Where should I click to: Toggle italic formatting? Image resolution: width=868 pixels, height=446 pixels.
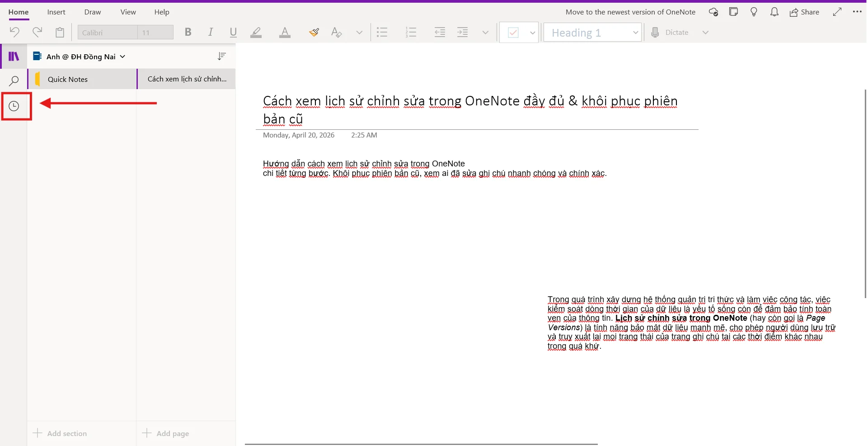[211, 32]
